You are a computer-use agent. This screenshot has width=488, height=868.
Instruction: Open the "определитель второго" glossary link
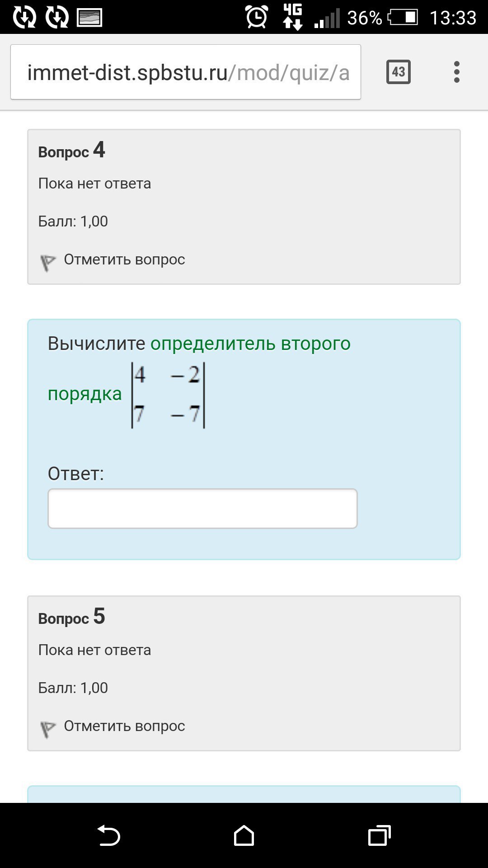250,344
